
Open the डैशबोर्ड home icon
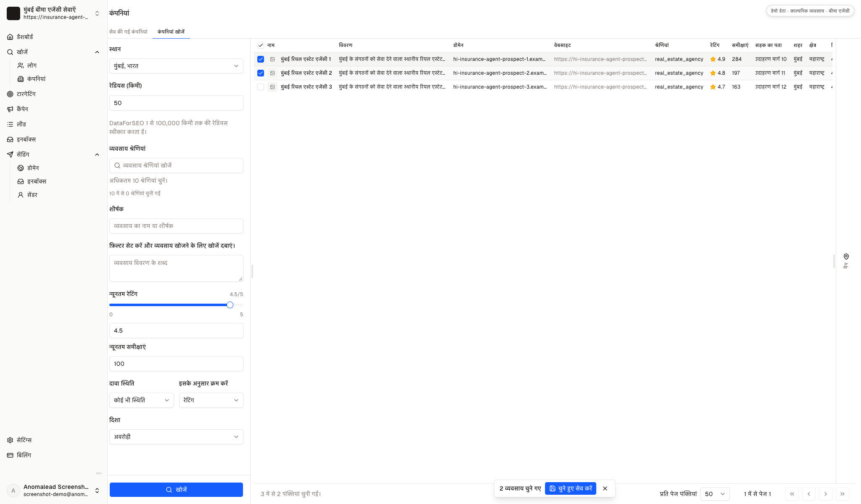point(10,37)
